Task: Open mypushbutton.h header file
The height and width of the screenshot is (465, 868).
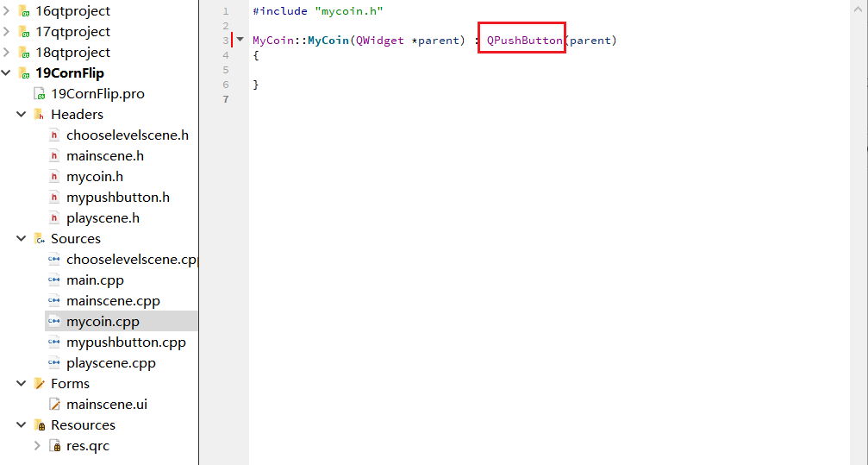Action: pos(118,198)
